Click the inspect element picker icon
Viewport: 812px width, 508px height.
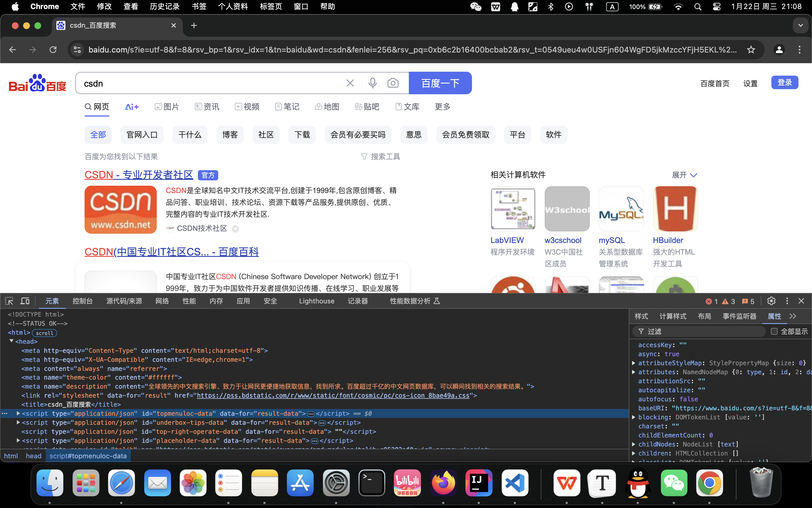[9, 301]
